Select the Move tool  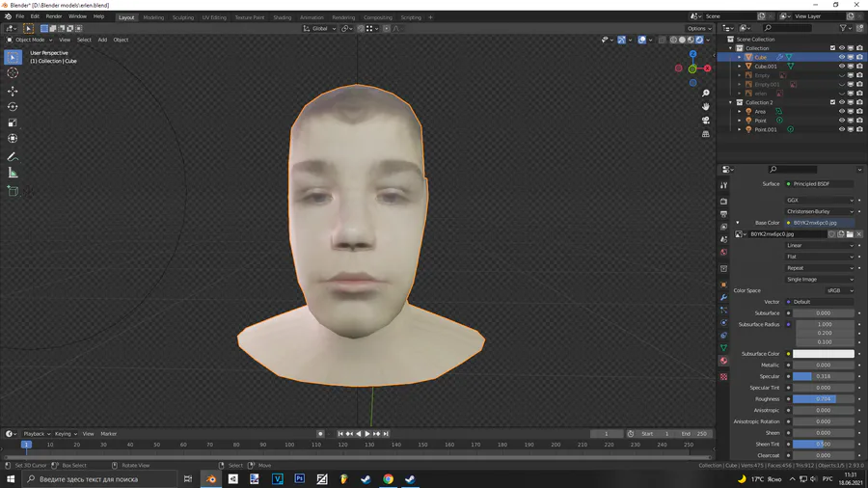(x=13, y=91)
